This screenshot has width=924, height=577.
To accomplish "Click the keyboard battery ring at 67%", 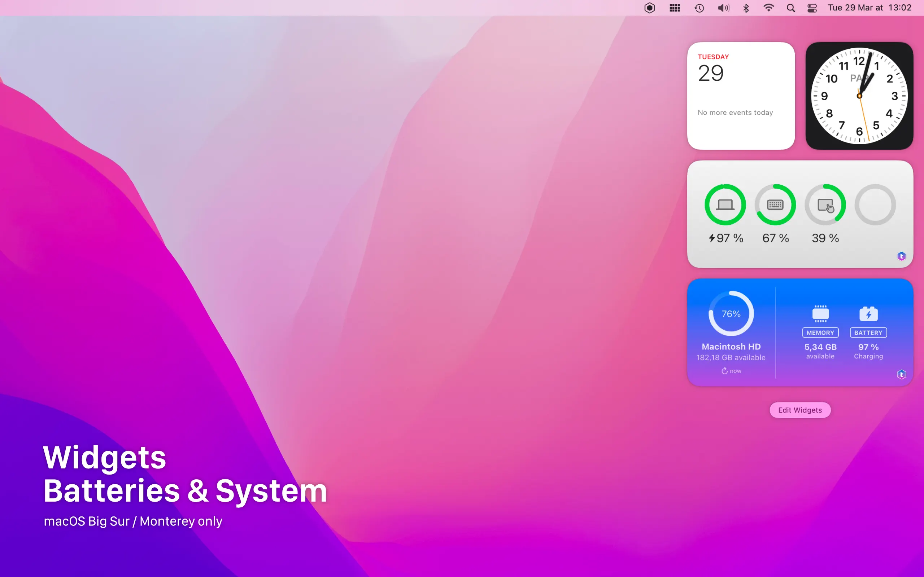I will click(x=775, y=205).
